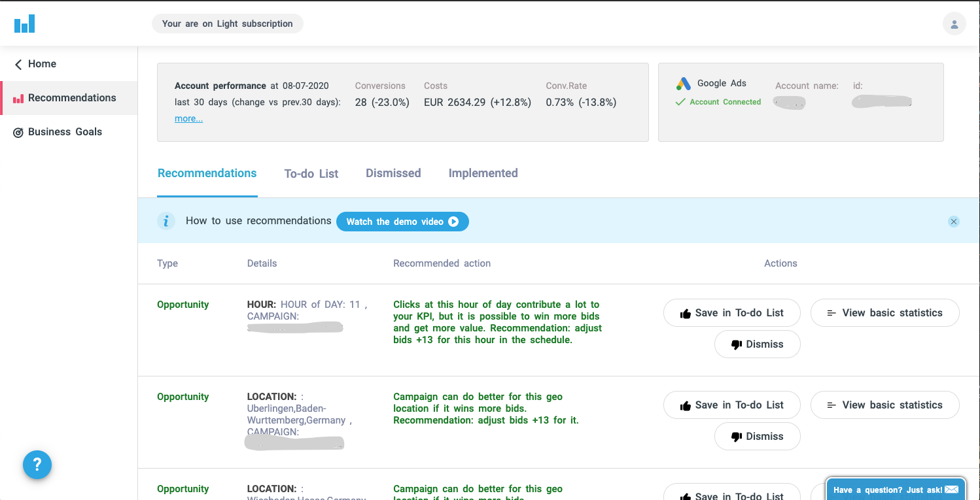View basic statistics for Uberlingen location

885,405
